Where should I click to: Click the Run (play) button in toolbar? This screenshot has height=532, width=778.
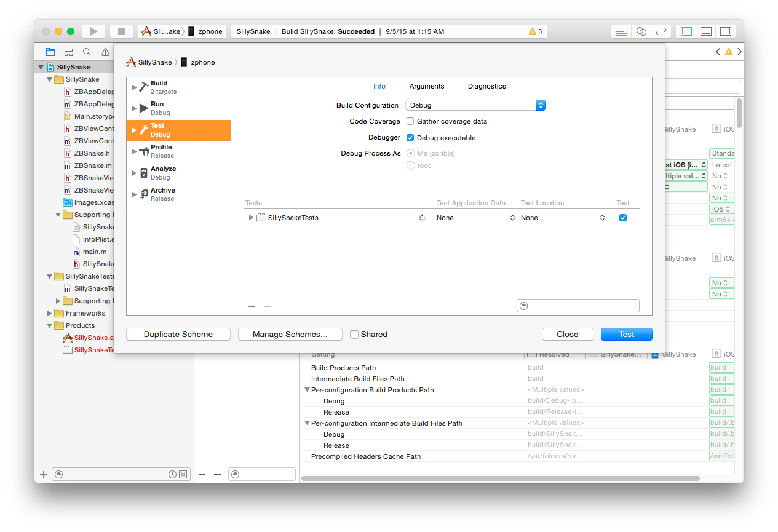tap(93, 31)
